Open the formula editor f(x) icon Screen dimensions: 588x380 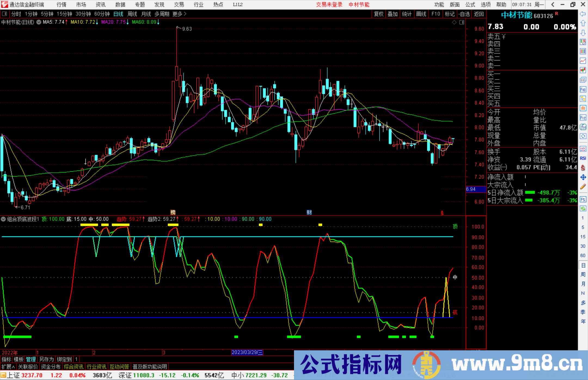(583, 125)
